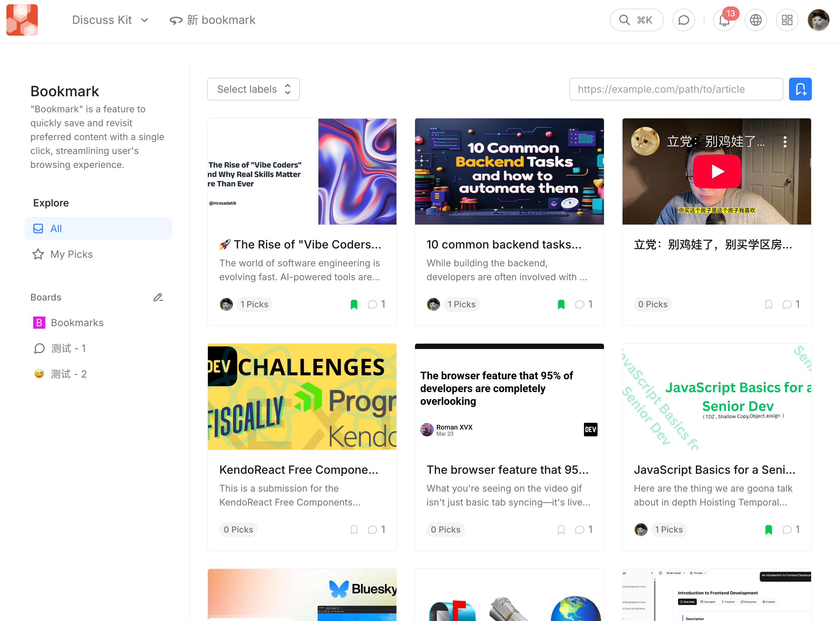Image resolution: width=840 pixels, height=621 pixels.
Task: Open the notifications bell
Action: tap(724, 20)
